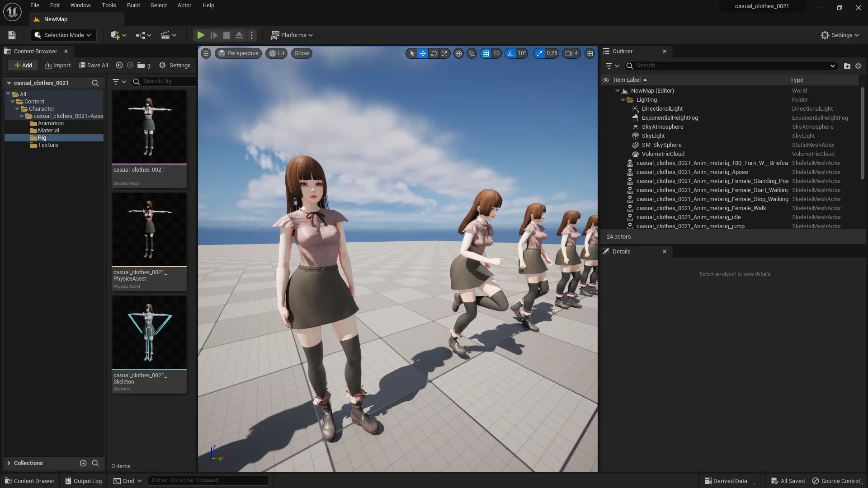The height and width of the screenshot is (488, 868).
Task: Save the current level
Action: (x=11, y=35)
